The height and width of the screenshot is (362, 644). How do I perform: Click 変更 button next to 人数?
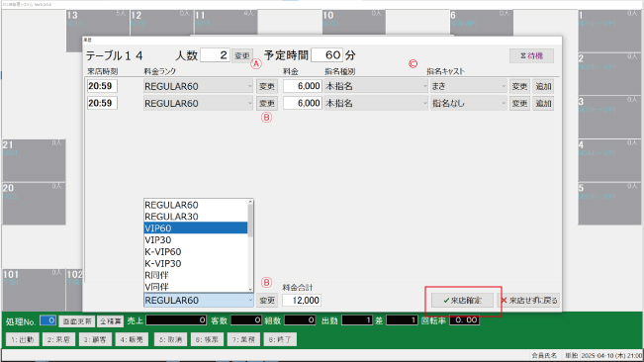(x=242, y=55)
